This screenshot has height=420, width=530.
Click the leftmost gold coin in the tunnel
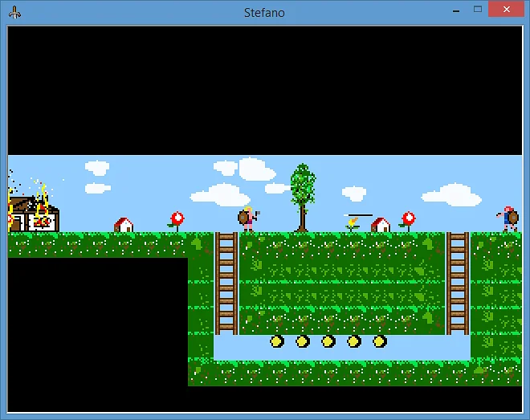click(x=277, y=341)
